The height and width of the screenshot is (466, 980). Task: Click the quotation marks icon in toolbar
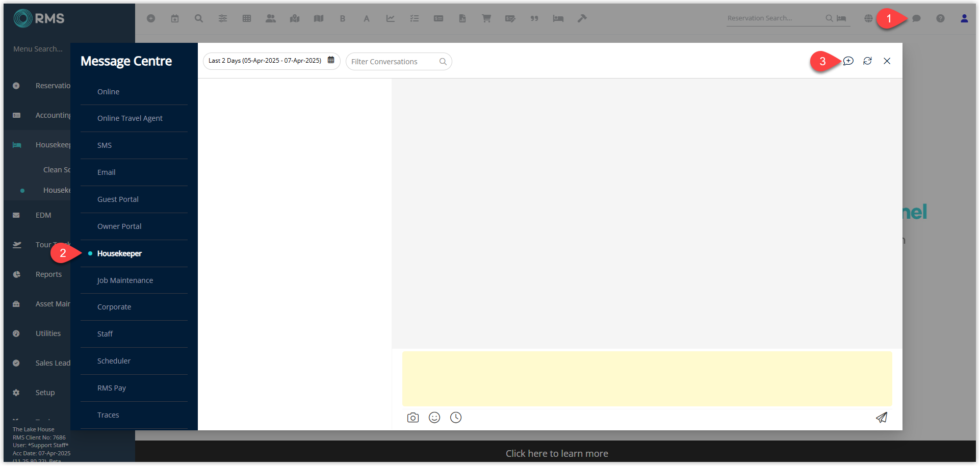(x=534, y=18)
